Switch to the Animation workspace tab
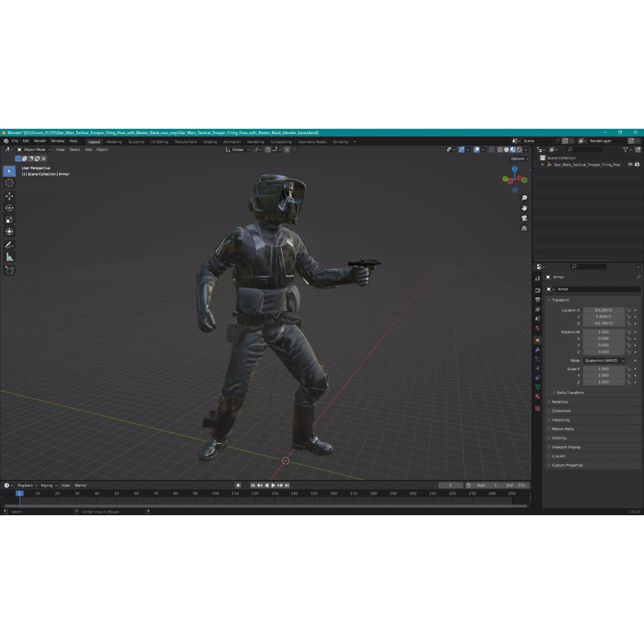644x644 pixels. (231, 142)
